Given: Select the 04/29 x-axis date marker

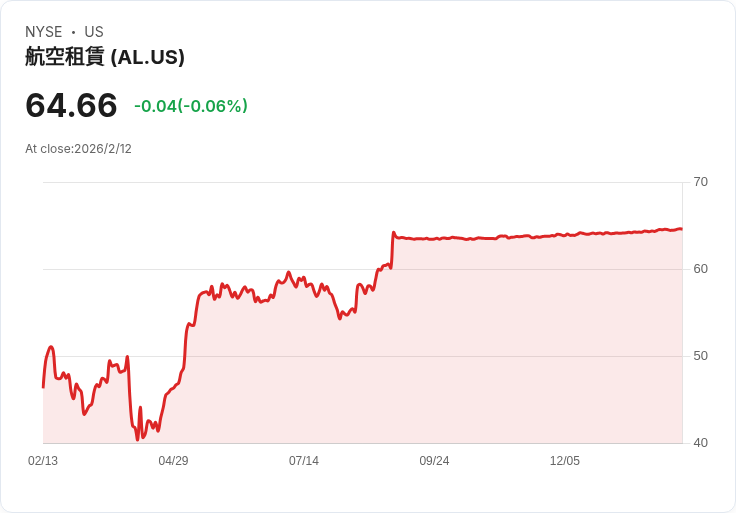Looking at the screenshot, I should coord(173,461).
